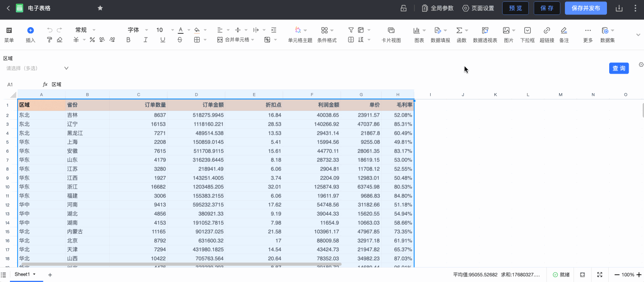Click the 查询 button
This screenshot has width=644, height=282.
619,68
